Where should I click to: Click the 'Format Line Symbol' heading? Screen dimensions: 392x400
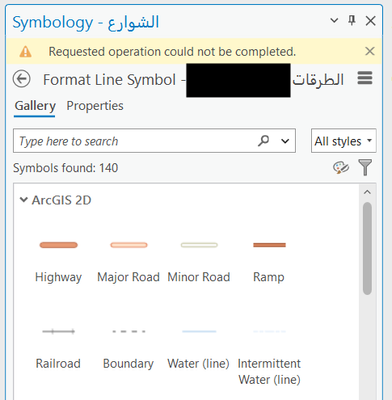coord(109,80)
